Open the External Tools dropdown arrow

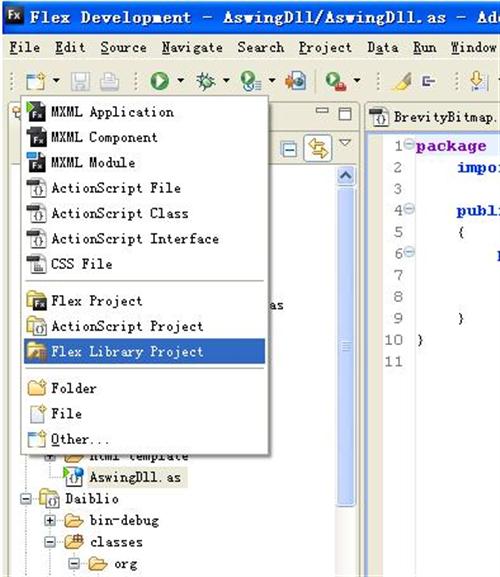[x=357, y=79]
